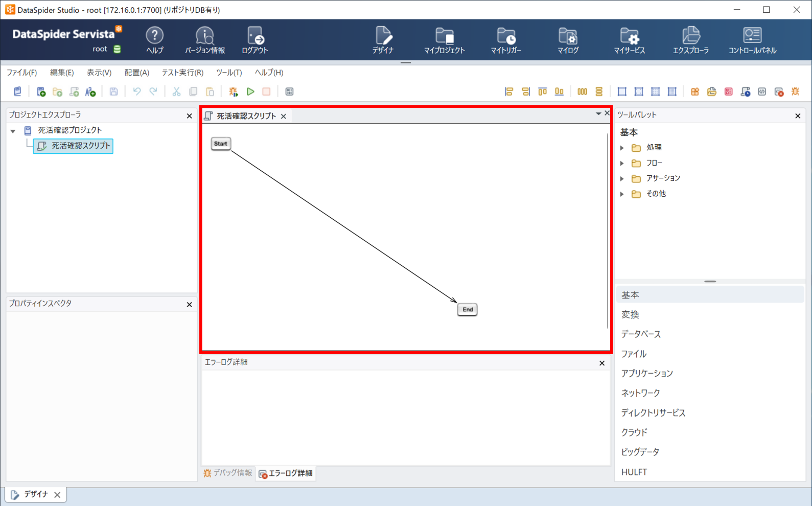Screen dimensions: 812x506
Task: Open the コントロールパネル
Action: (752, 40)
